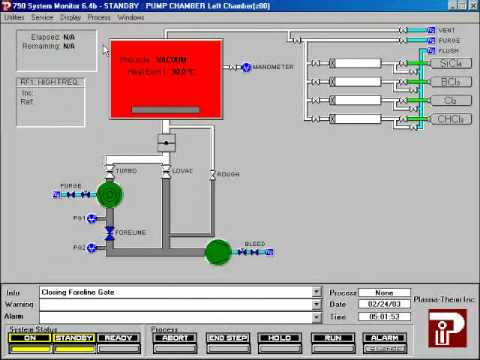Click the SiCl4 line inlet valve

point(315,63)
